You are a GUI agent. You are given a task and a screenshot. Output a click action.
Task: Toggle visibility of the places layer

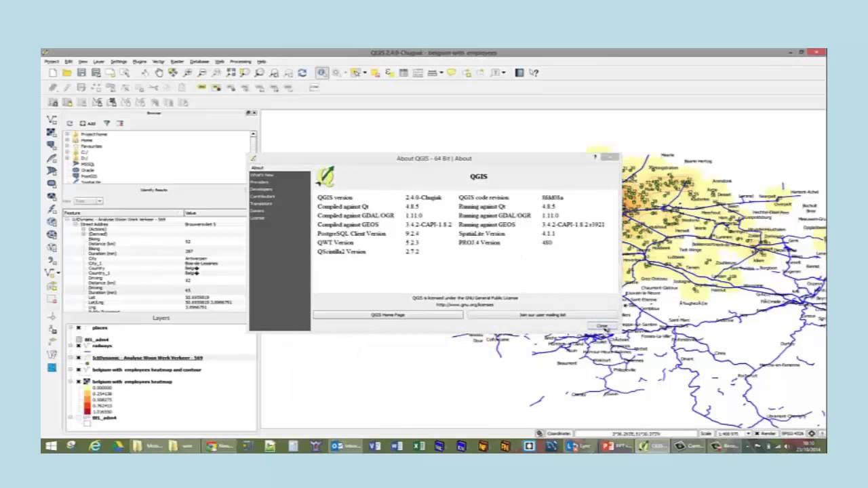[79, 328]
